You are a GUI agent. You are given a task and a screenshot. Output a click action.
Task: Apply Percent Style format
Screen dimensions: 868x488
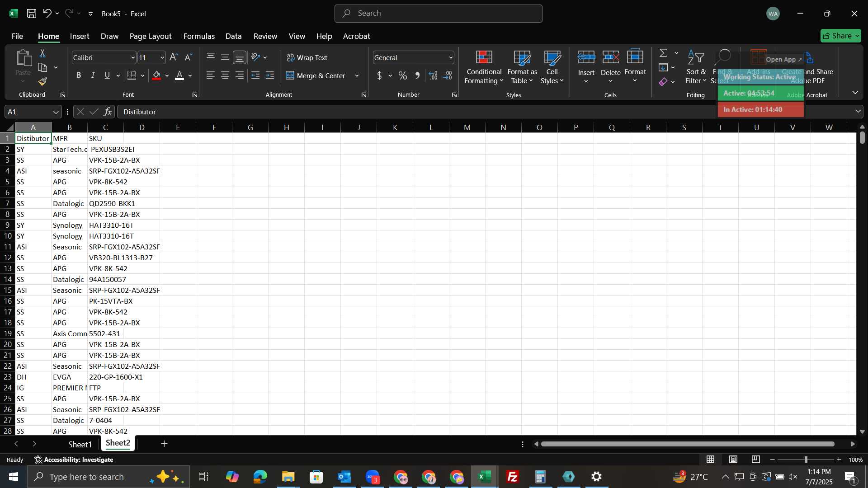403,75
